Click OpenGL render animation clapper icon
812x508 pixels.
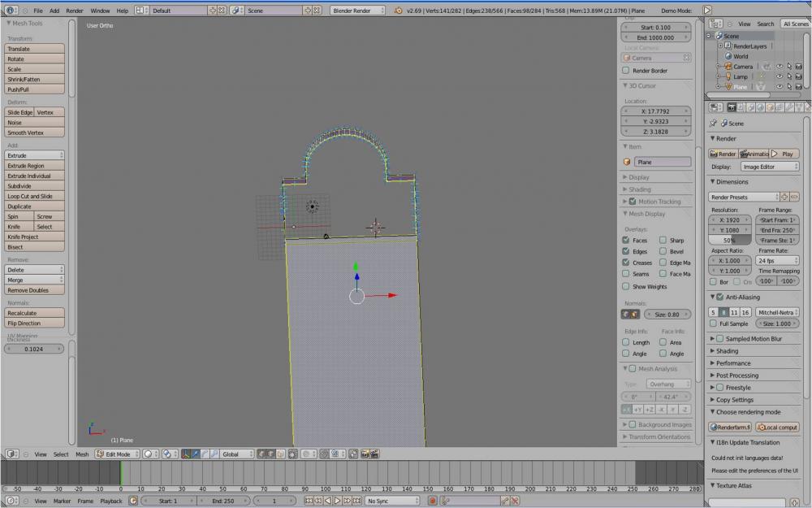[374, 454]
